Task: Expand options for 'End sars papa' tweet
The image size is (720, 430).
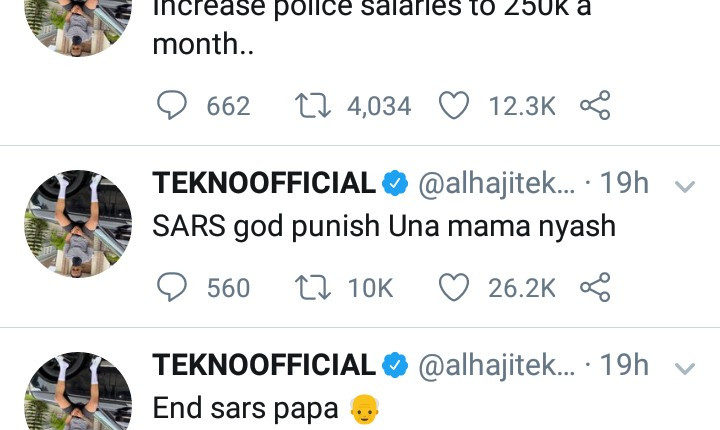Action: (685, 368)
